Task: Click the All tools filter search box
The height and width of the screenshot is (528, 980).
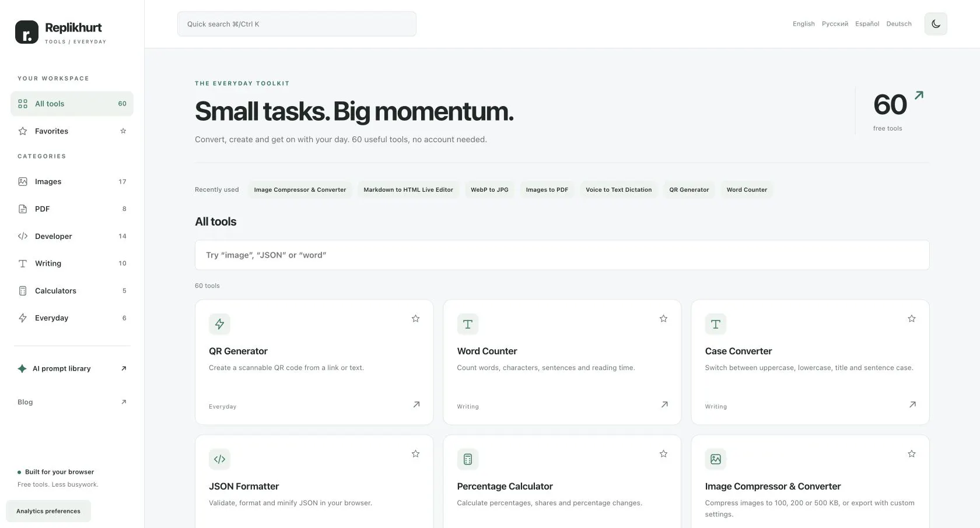Action: coord(562,255)
